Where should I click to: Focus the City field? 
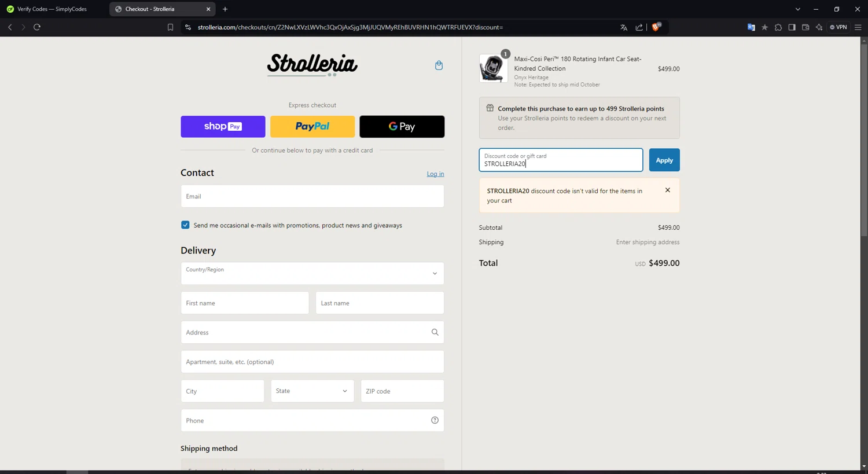222,391
